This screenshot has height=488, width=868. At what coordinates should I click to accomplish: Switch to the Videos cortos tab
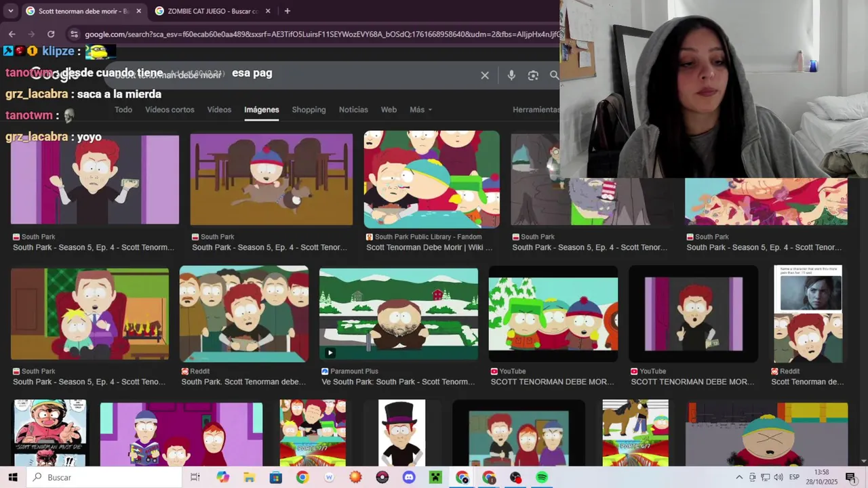click(x=170, y=109)
